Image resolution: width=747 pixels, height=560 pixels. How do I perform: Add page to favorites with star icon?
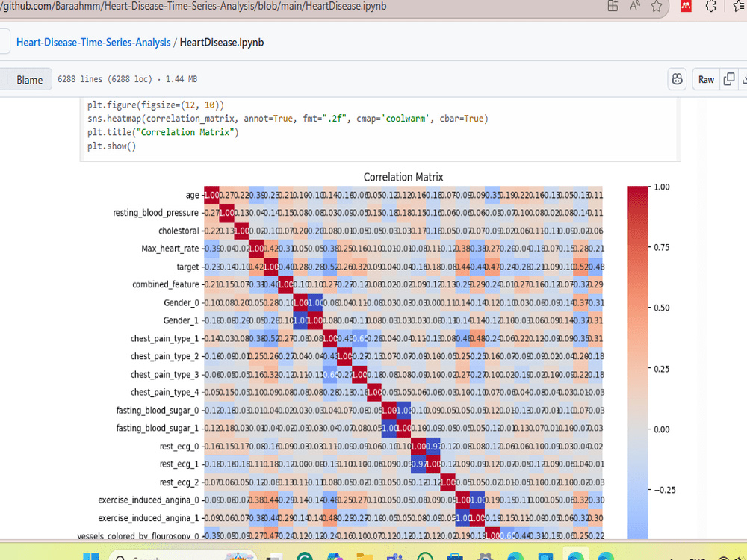click(657, 6)
